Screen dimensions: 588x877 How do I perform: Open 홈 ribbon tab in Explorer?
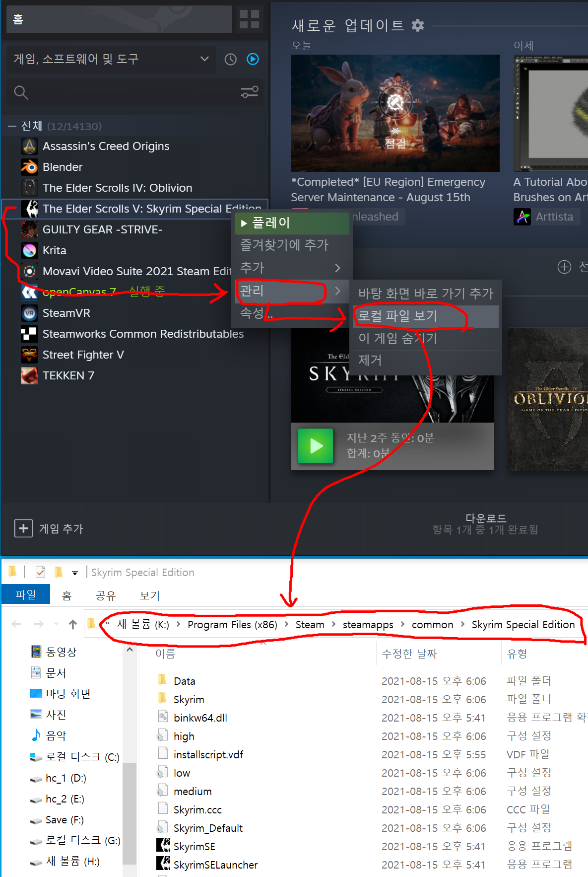(66, 595)
